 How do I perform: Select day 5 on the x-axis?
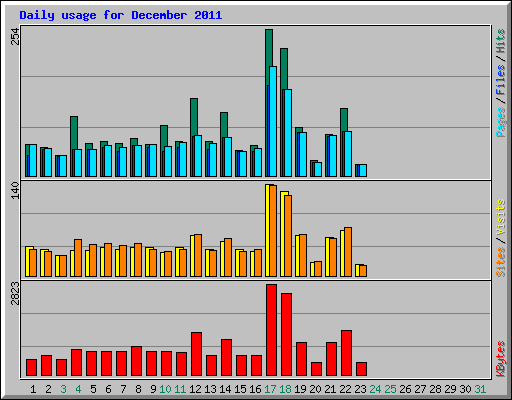[93, 389]
